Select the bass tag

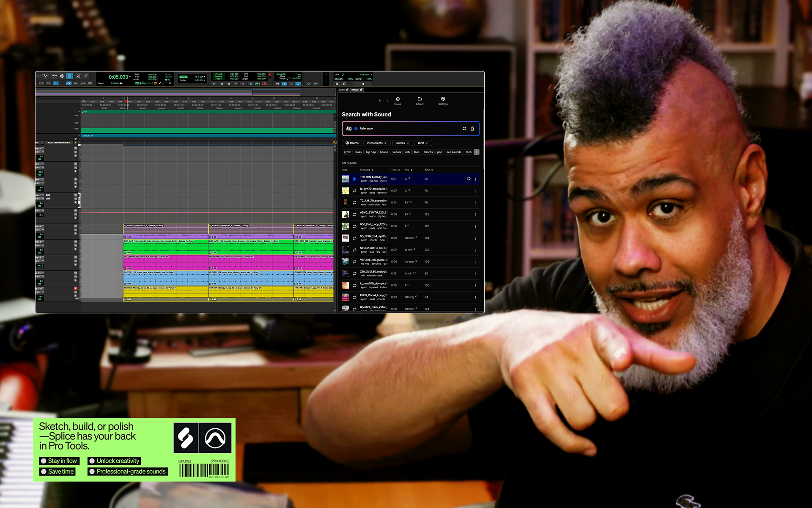[358, 152]
